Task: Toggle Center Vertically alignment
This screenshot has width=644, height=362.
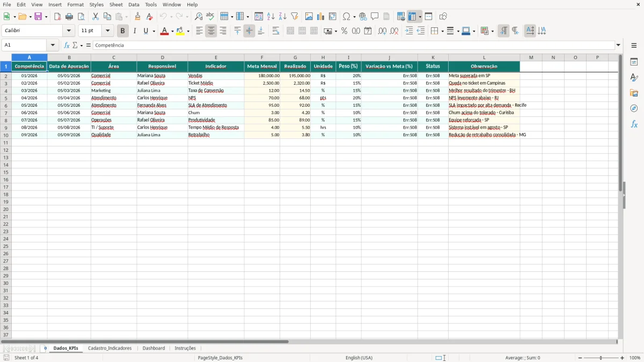Action: [x=249, y=31]
